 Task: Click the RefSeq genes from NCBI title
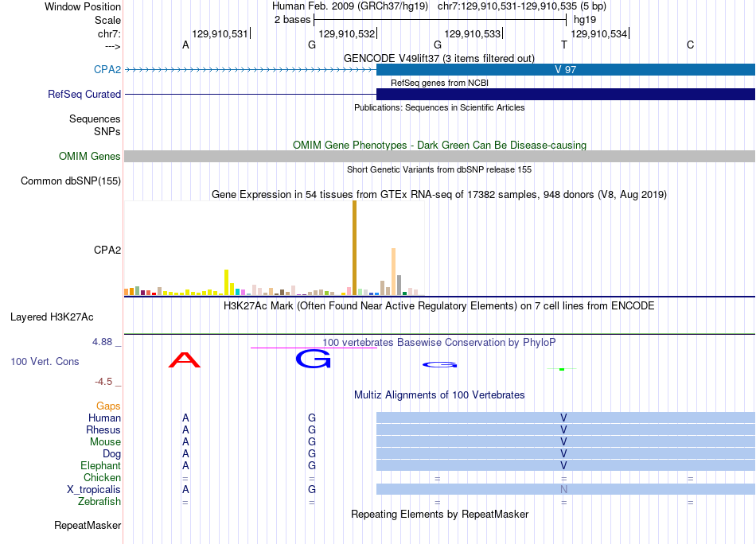coord(440,83)
